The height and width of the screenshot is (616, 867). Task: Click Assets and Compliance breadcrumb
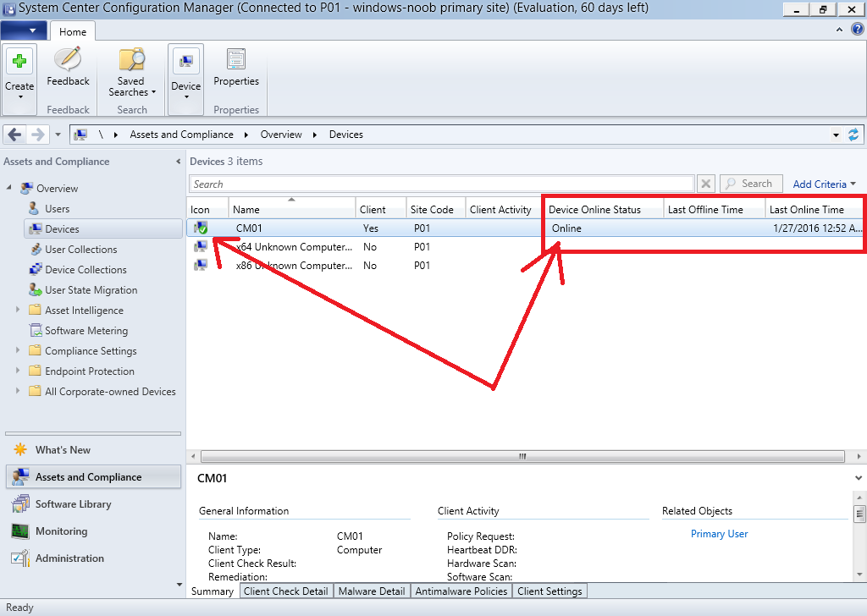(x=181, y=135)
